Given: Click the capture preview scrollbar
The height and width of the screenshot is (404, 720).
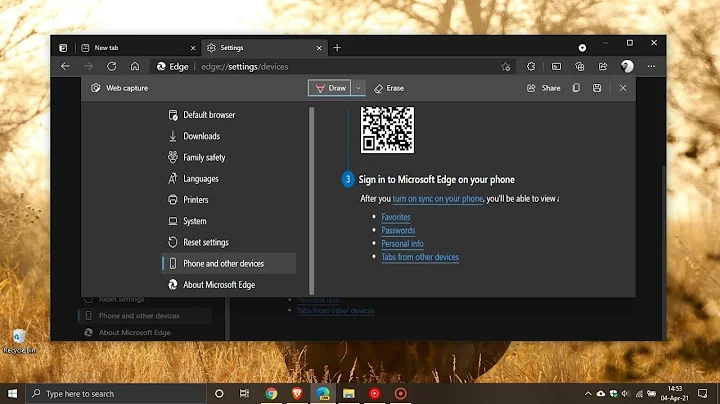Looking at the screenshot, I should tap(312, 200).
